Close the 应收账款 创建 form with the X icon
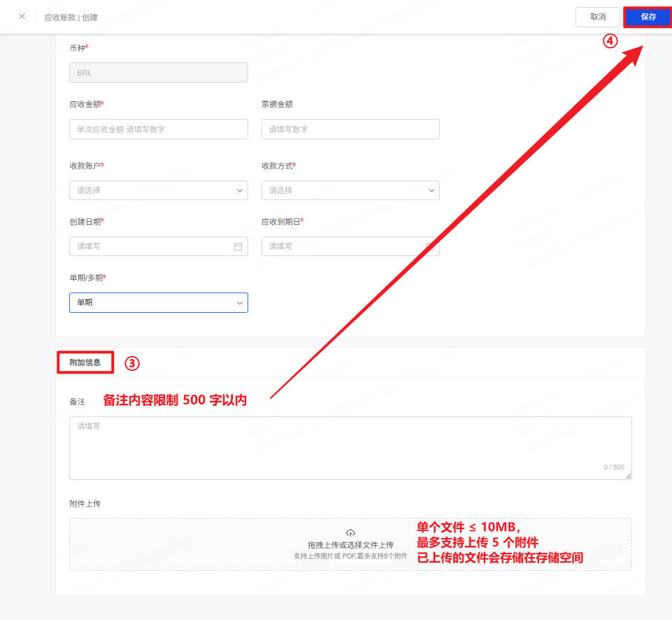Viewport: 672px width, 620px height. tap(22, 16)
